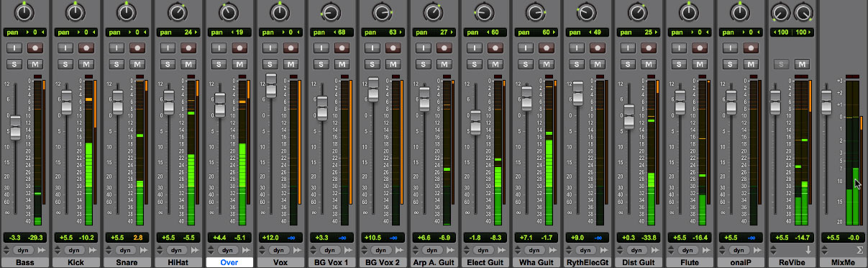
Task: Open the dyn selector on Elect Guit
Action: pyautogui.click(x=484, y=249)
